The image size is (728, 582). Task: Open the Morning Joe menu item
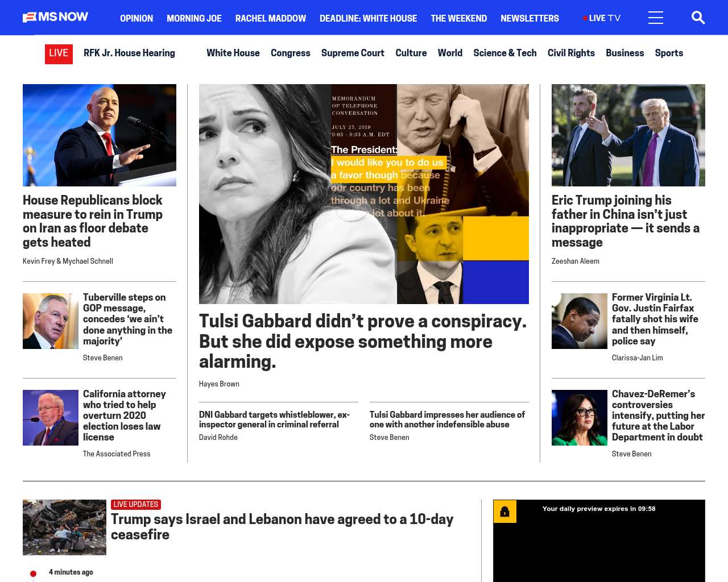194,18
